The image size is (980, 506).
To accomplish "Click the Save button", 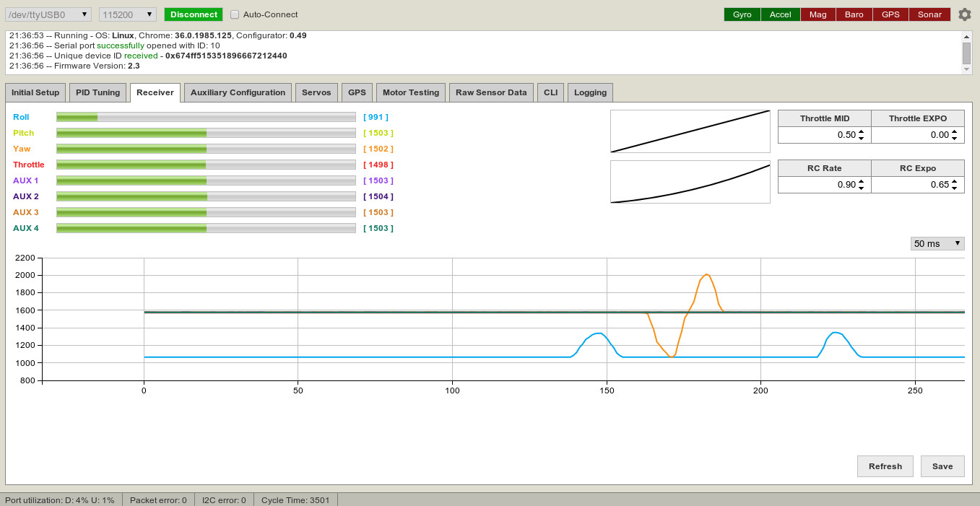I will point(942,466).
